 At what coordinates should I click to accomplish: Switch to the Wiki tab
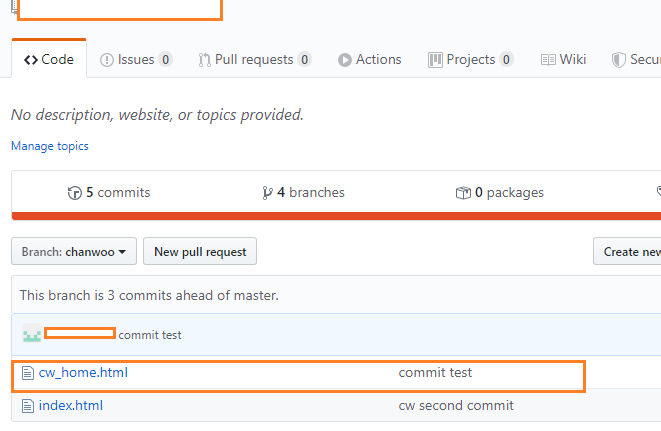tap(563, 59)
